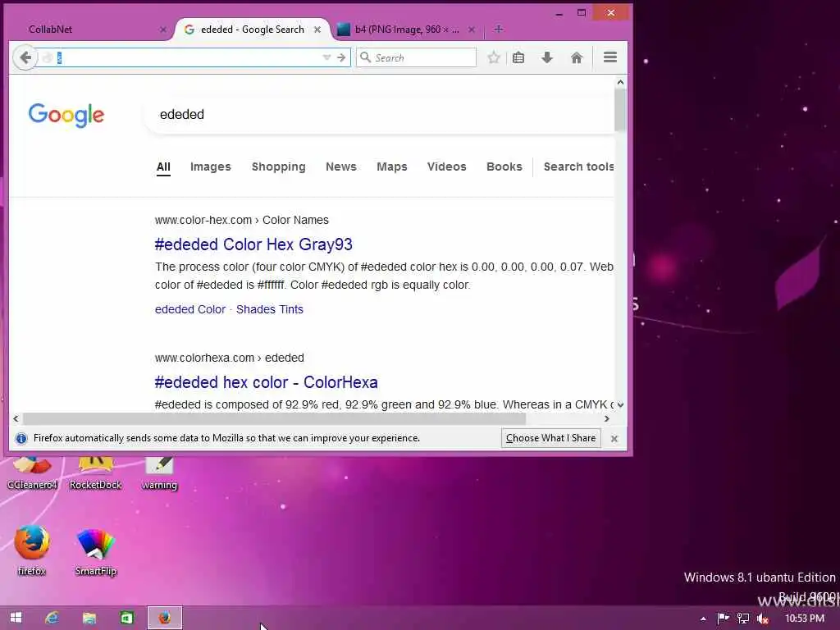Viewport: 840px width, 630px height.
Task: Open the green Store icon on the taskbar
Action: [126, 618]
